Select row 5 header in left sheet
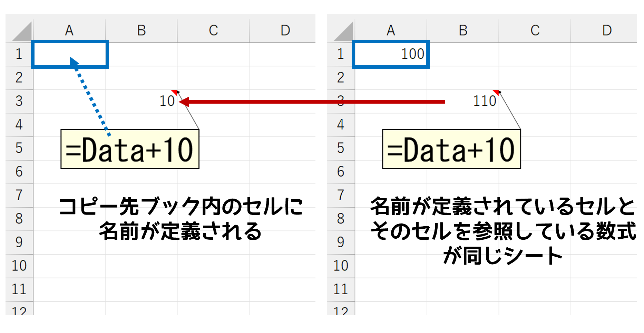The height and width of the screenshot is (333, 644). pos(19,149)
